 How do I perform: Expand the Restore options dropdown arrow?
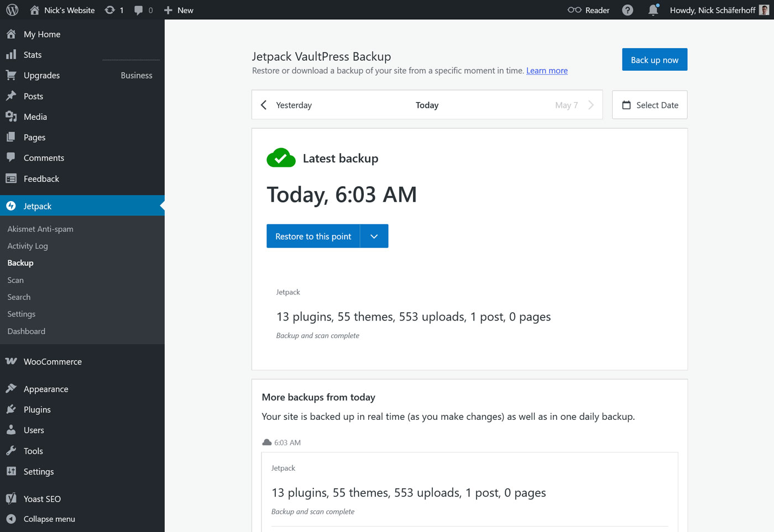374,236
